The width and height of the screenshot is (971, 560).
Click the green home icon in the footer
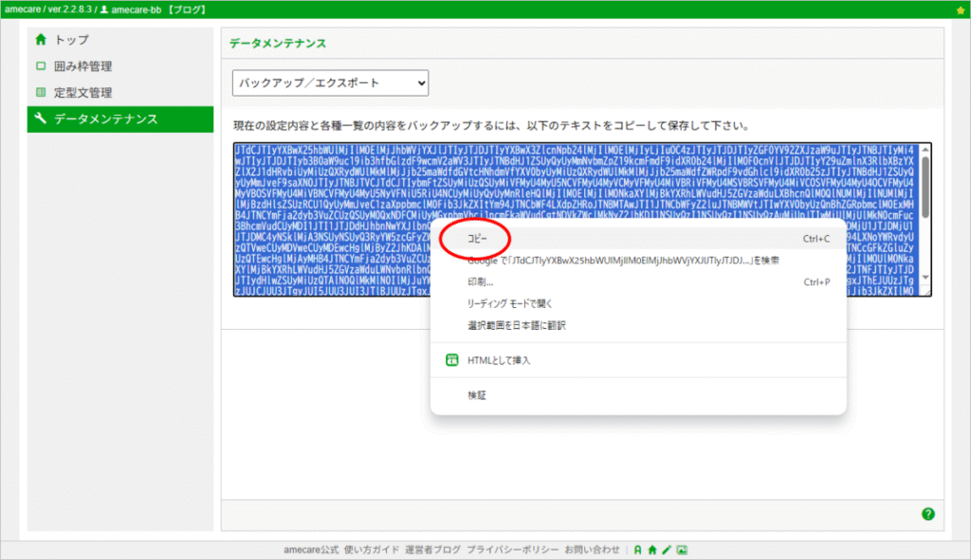tap(652, 550)
